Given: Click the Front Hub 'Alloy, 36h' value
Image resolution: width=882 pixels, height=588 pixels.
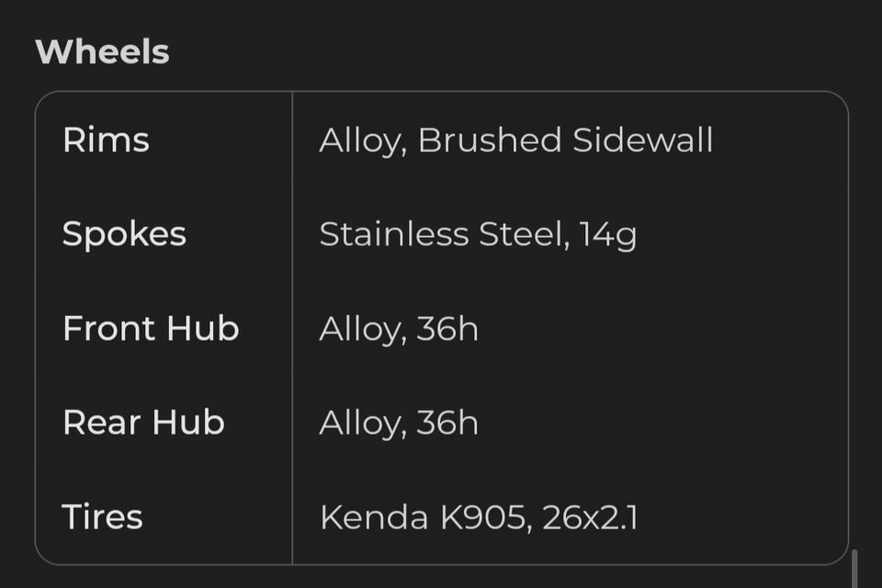Looking at the screenshot, I should 399,329.
